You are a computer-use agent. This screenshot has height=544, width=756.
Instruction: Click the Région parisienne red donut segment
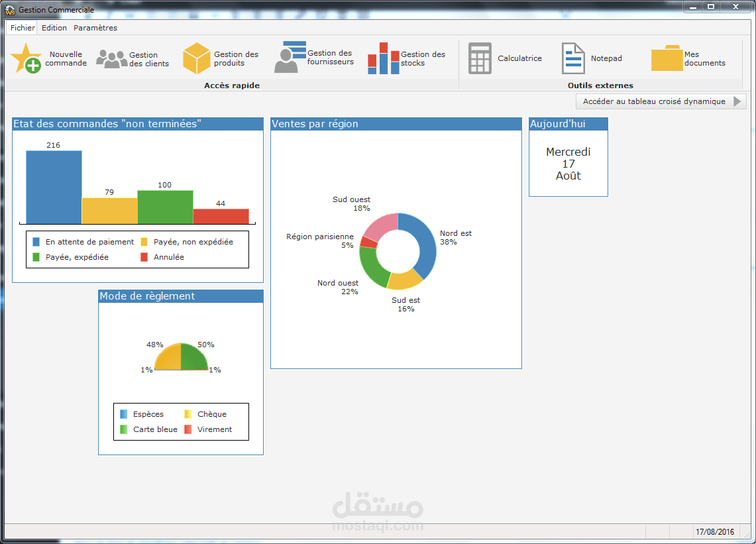coord(368,242)
